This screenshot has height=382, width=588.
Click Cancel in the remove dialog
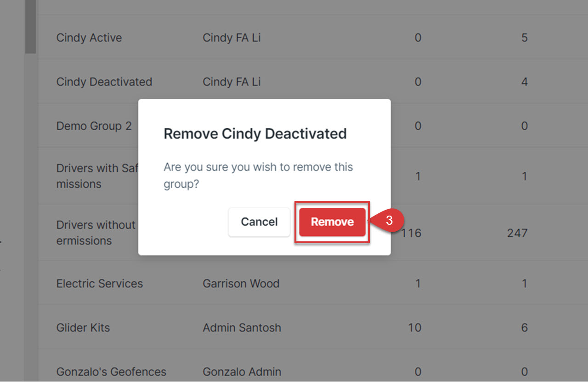259,222
